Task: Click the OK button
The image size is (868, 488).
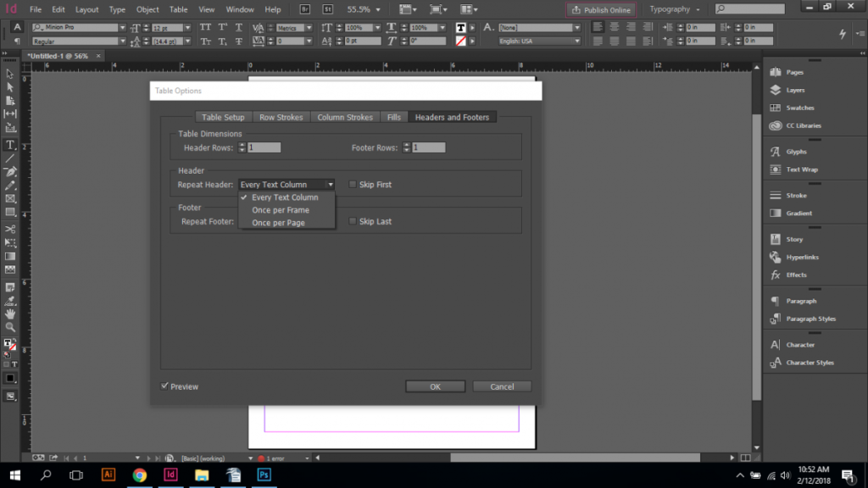Action: click(x=435, y=385)
